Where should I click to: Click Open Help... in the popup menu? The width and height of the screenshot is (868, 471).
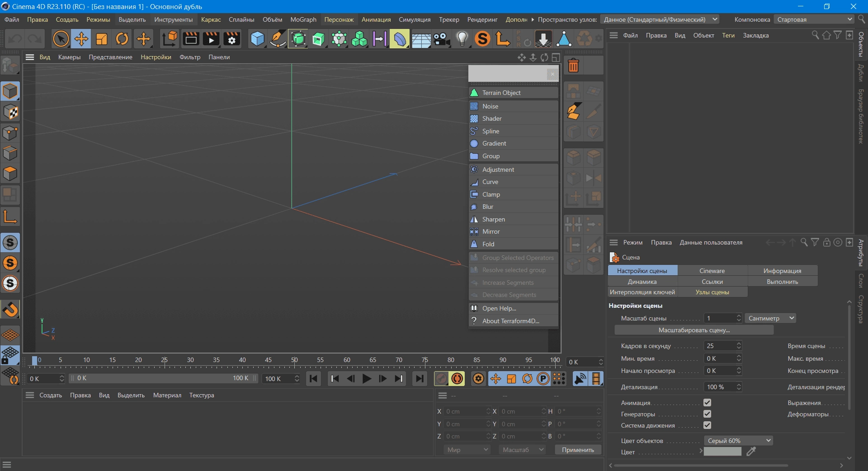tap(514, 308)
